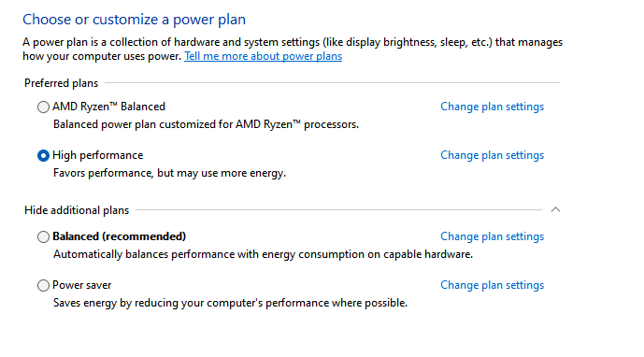Click the AMD Ryzen™ Balanced plan name text

click(108, 107)
